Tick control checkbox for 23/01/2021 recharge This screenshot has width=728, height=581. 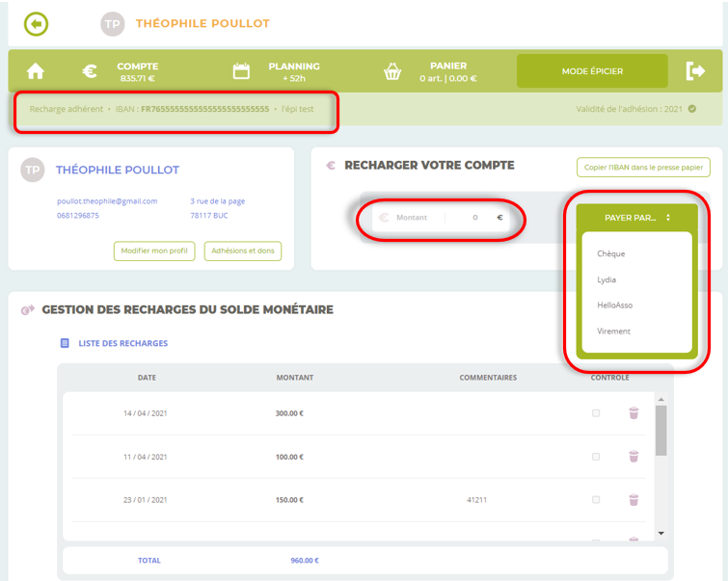[x=596, y=500]
